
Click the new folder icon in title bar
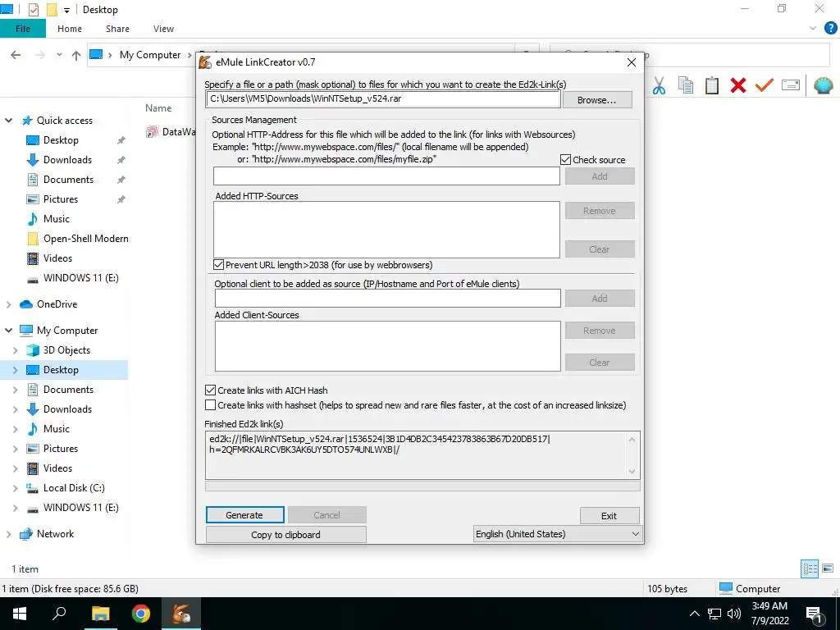(52, 10)
